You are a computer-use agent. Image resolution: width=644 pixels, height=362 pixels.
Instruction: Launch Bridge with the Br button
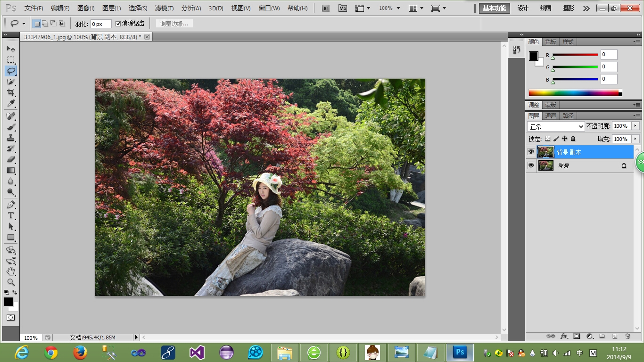pos(325,8)
